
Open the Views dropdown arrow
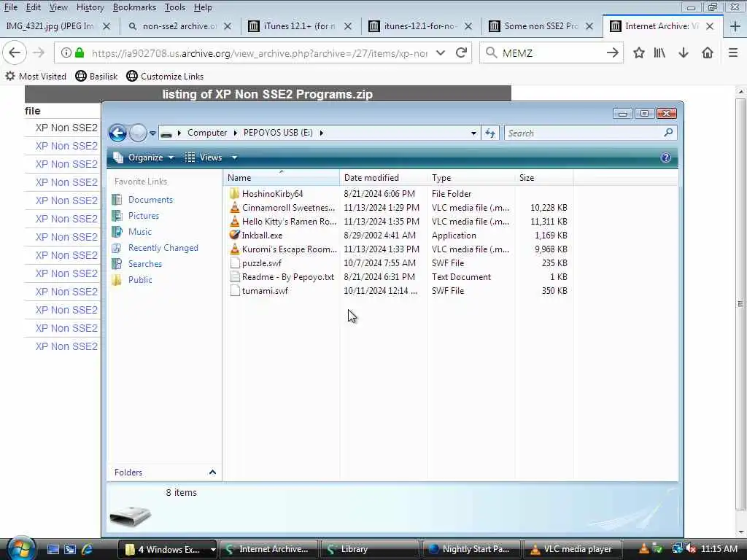tap(234, 157)
